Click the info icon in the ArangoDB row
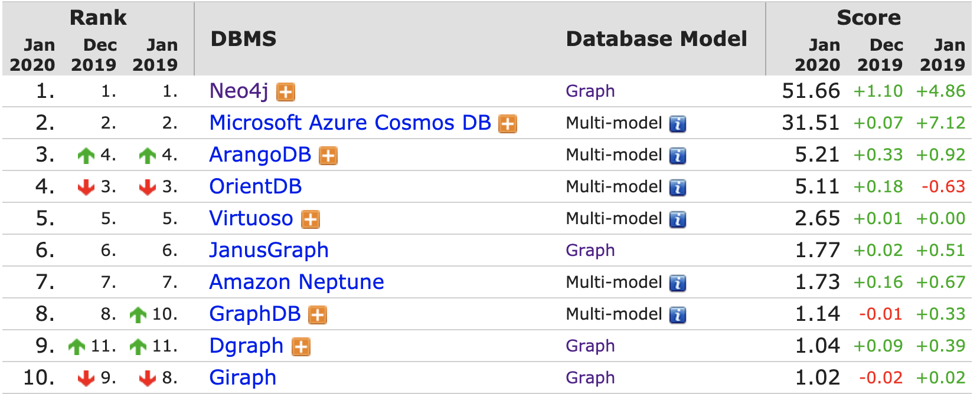Viewport: 980px width, 394px height. [678, 156]
